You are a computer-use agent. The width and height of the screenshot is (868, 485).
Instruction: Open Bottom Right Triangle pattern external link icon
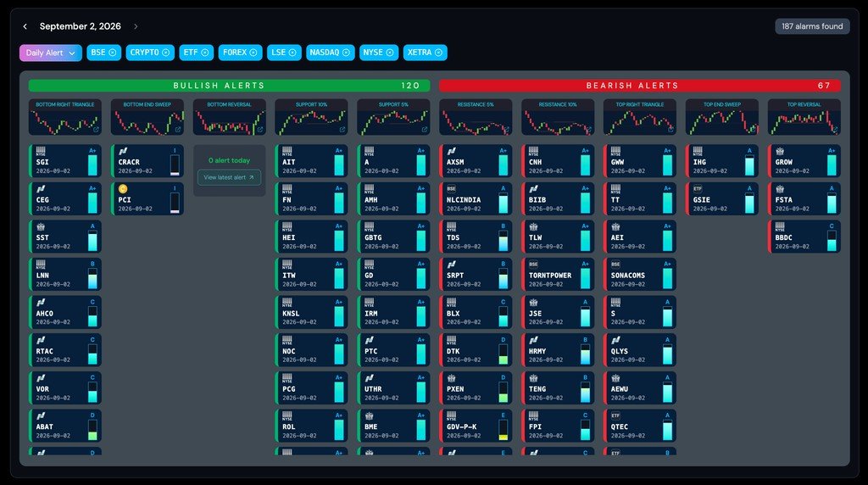point(96,130)
